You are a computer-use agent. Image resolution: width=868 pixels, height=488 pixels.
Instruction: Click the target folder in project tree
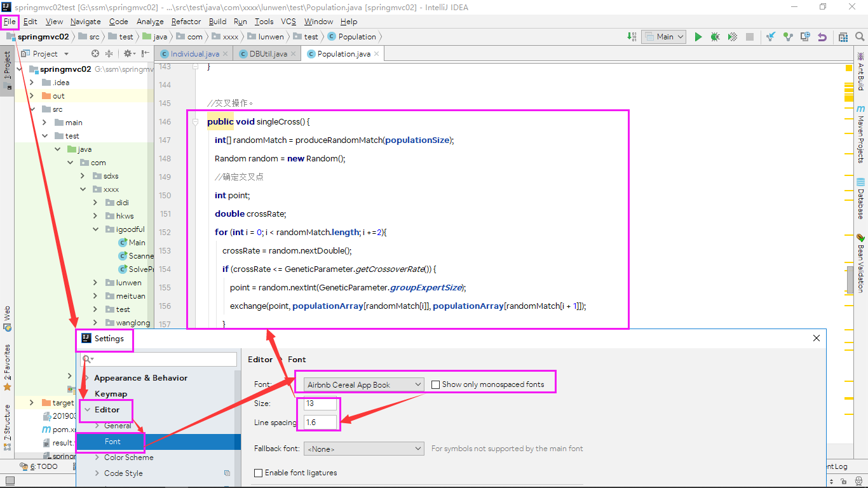58,403
